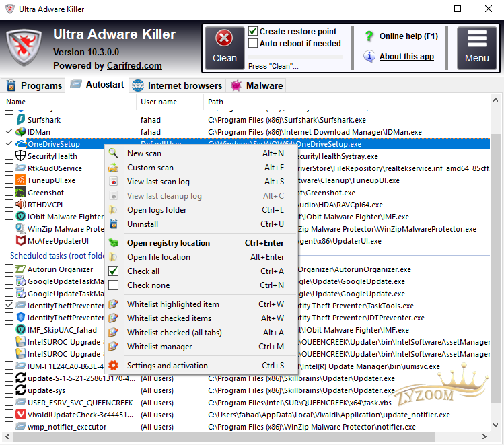Select the wmp_notifier_executor row
This screenshot has width=504, height=445.
[247, 427]
